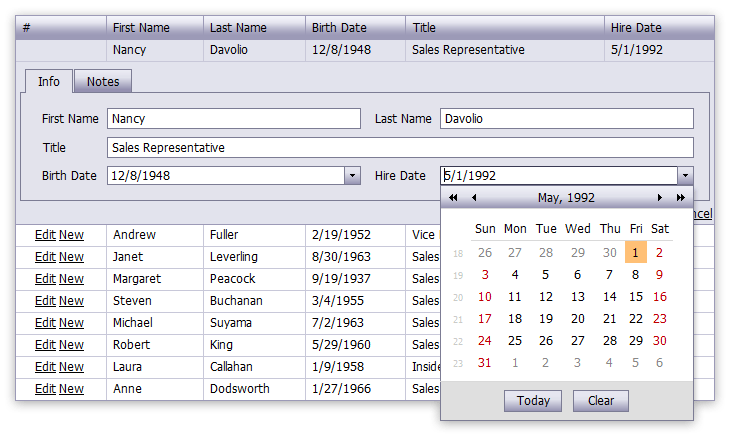Image resolution: width=730 pixels, height=436 pixels.
Task: Switch to the Notes tab
Action: [103, 81]
